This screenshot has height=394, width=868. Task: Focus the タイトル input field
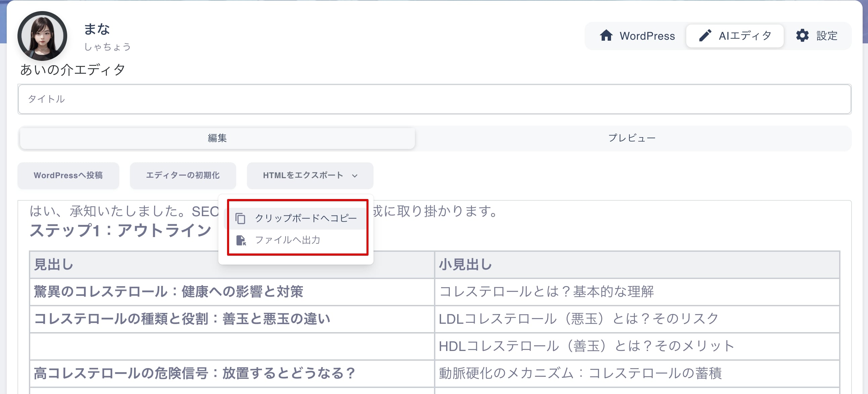tap(434, 99)
